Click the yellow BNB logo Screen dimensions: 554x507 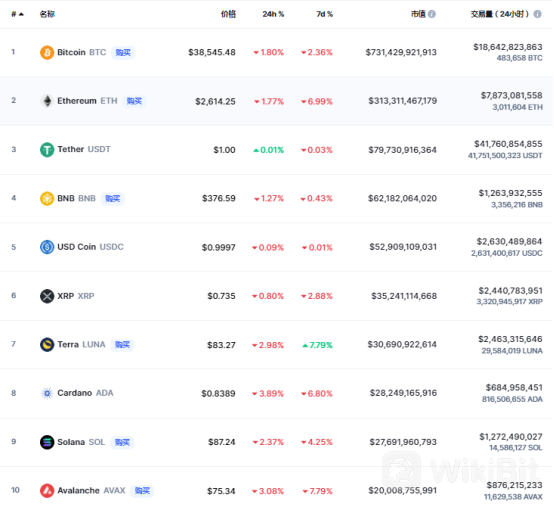click(x=47, y=198)
